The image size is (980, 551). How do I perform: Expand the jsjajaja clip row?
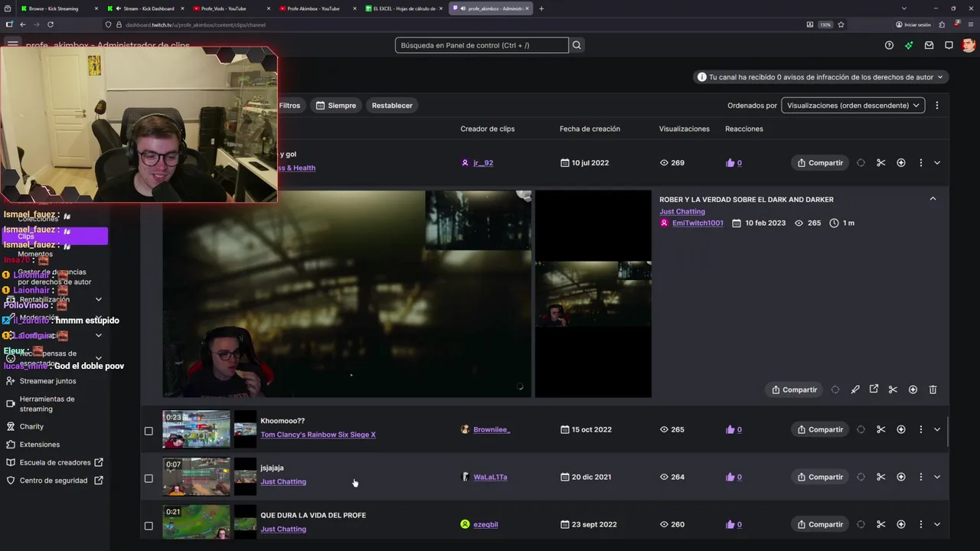[937, 477]
